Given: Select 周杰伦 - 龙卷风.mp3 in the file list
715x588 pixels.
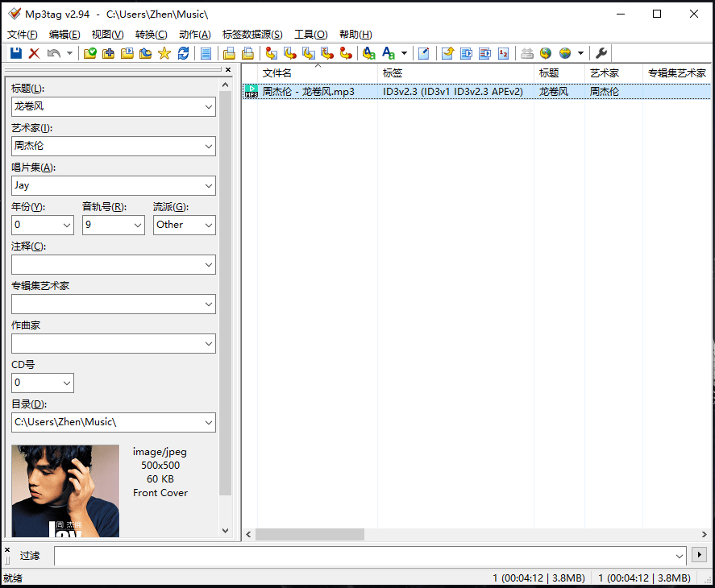Looking at the screenshot, I should pos(314,91).
